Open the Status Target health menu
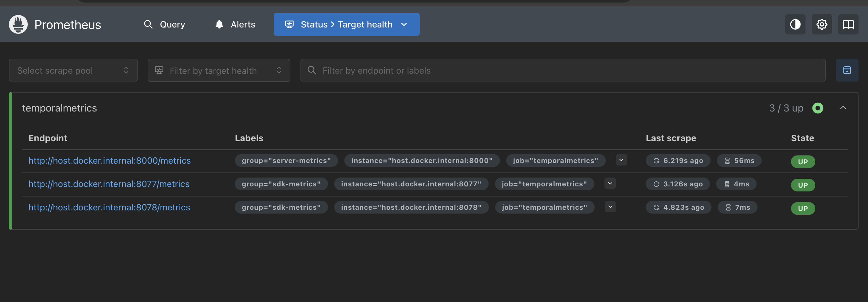 point(346,24)
